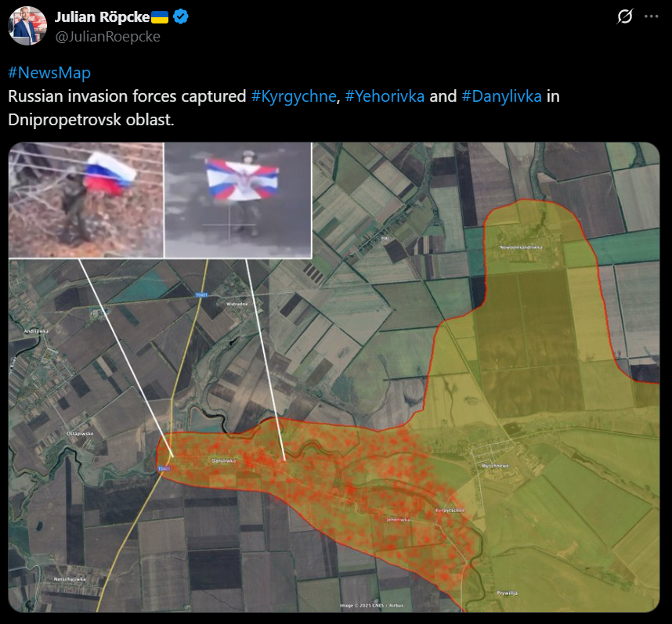Click the blue verified badge icon
This screenshot has height=624, width=672.
click(181, 17)
